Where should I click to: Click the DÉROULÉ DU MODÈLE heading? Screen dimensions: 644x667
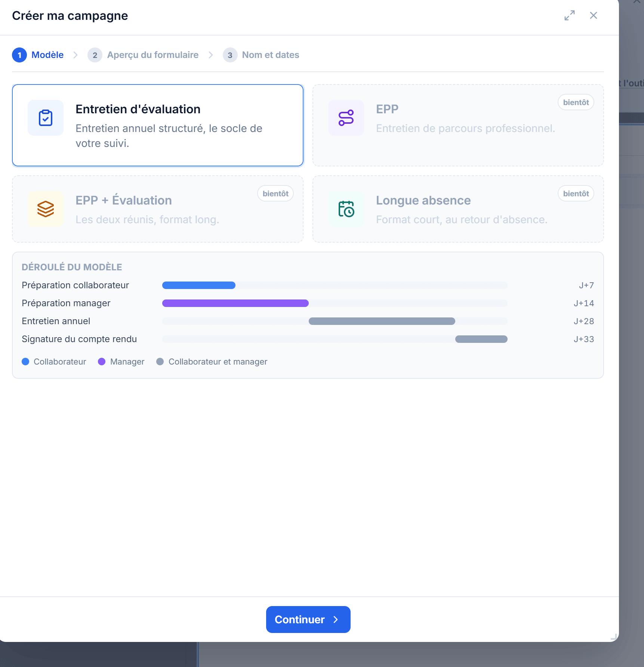click(72, 267)
